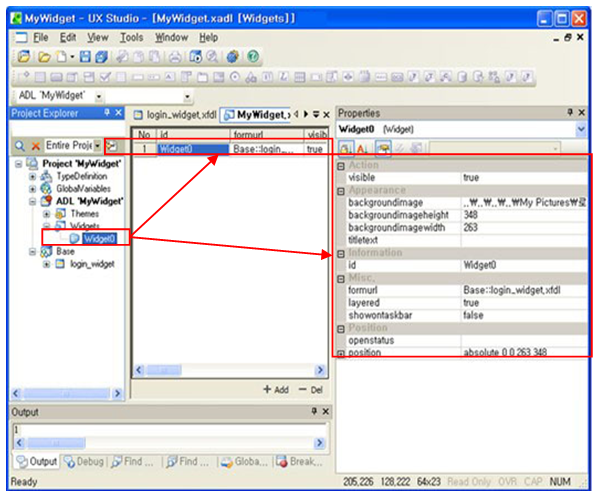Click the Save All icon
Image resolution: width=597 pixels, height=496 pixels.
[101, 57]
